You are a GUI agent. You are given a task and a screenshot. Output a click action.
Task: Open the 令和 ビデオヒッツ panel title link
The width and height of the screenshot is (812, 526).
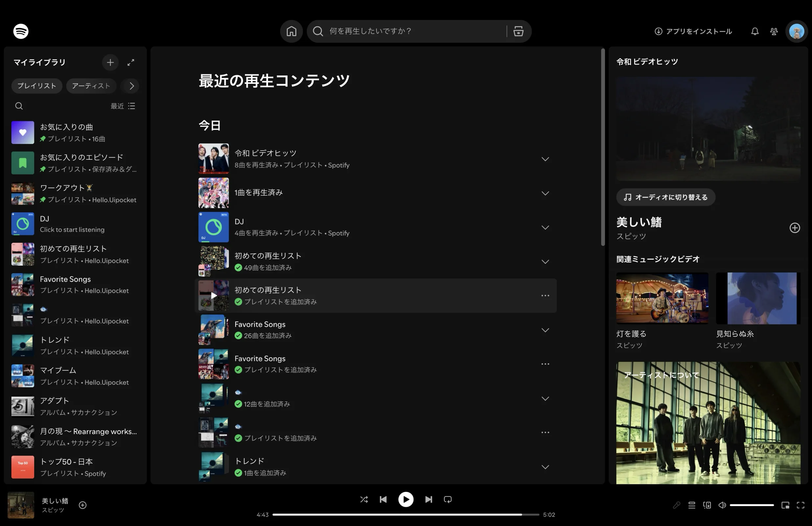(x=647, y=62)
